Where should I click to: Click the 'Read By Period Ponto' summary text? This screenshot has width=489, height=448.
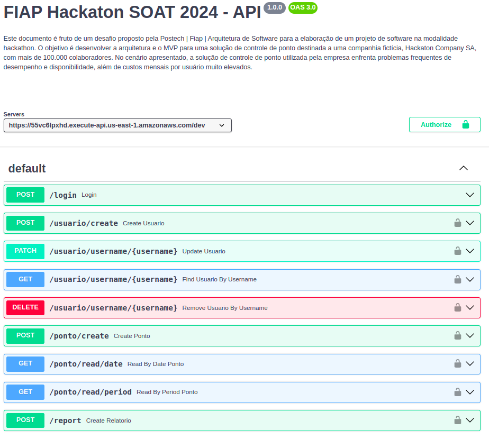167,392
